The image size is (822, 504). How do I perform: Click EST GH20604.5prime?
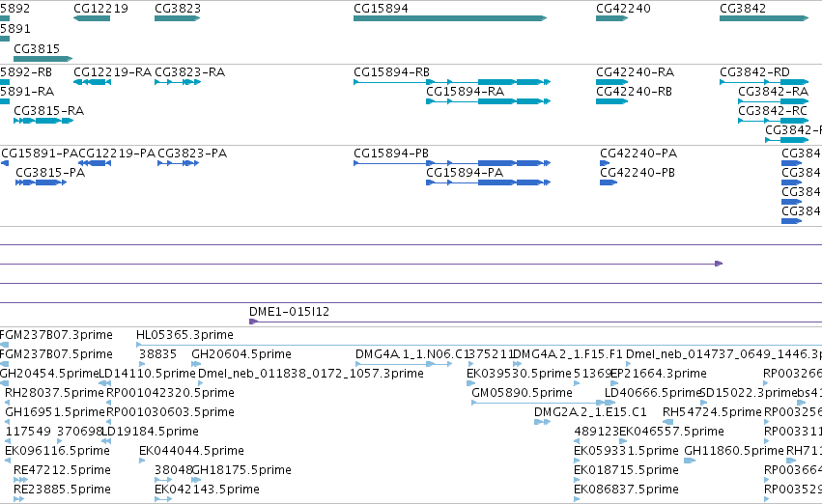241,354
